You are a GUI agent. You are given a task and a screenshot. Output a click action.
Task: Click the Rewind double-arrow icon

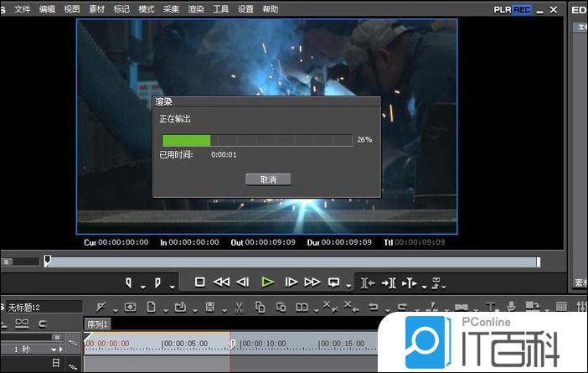222,282
